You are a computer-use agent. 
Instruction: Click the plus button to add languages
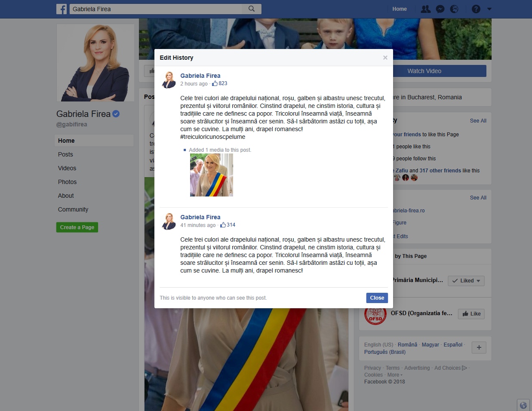(x=479, y=347)
